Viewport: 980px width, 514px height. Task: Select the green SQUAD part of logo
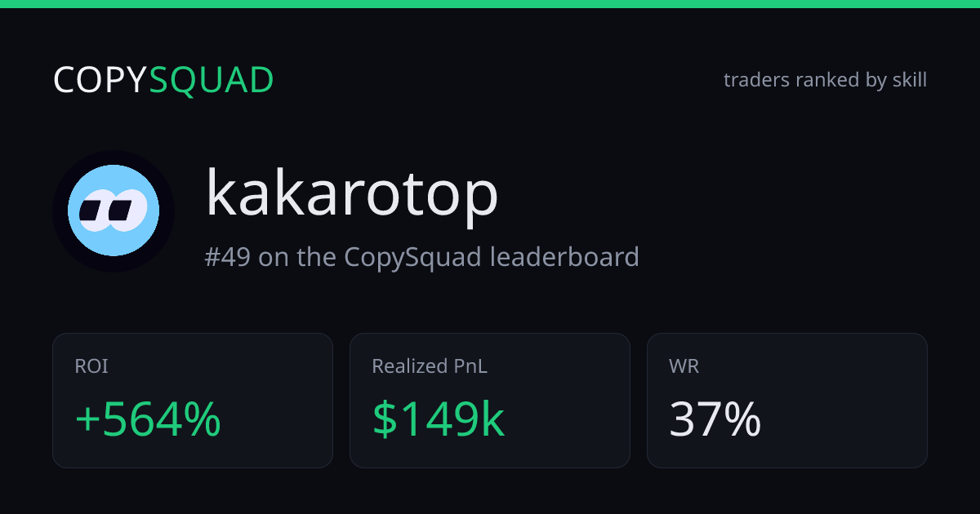click(212, 80)
